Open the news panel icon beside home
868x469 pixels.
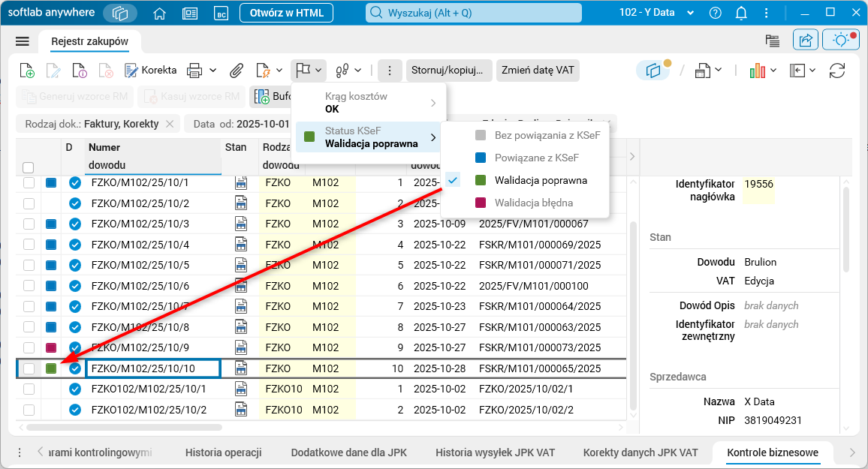[x=190, y=14]
